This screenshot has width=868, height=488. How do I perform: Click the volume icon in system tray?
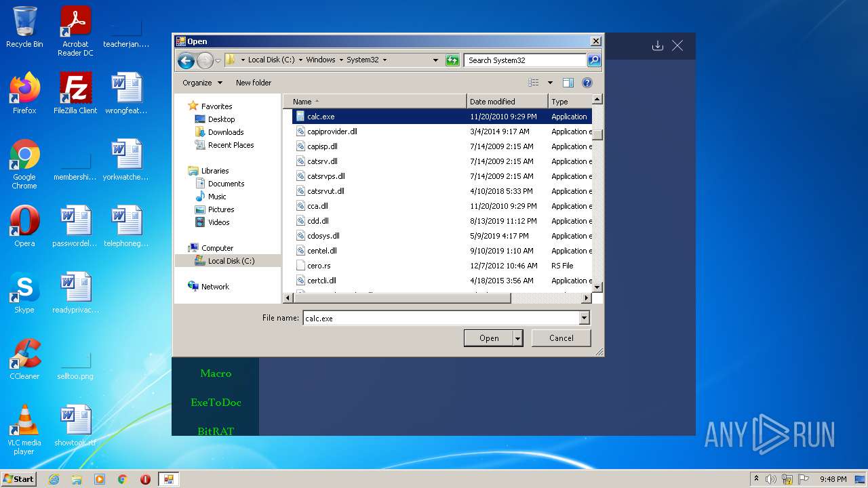click(771, 479)
